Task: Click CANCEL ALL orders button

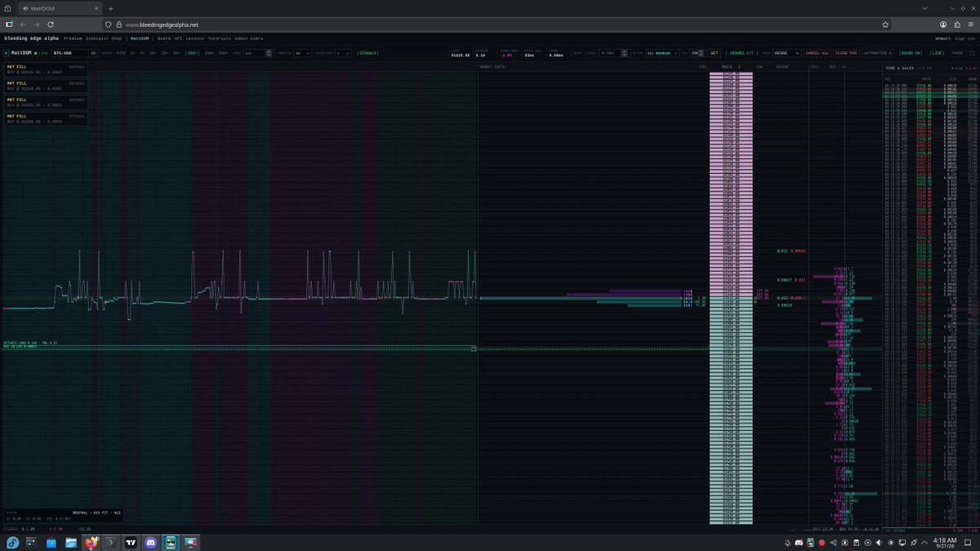Action: (817, 53)
